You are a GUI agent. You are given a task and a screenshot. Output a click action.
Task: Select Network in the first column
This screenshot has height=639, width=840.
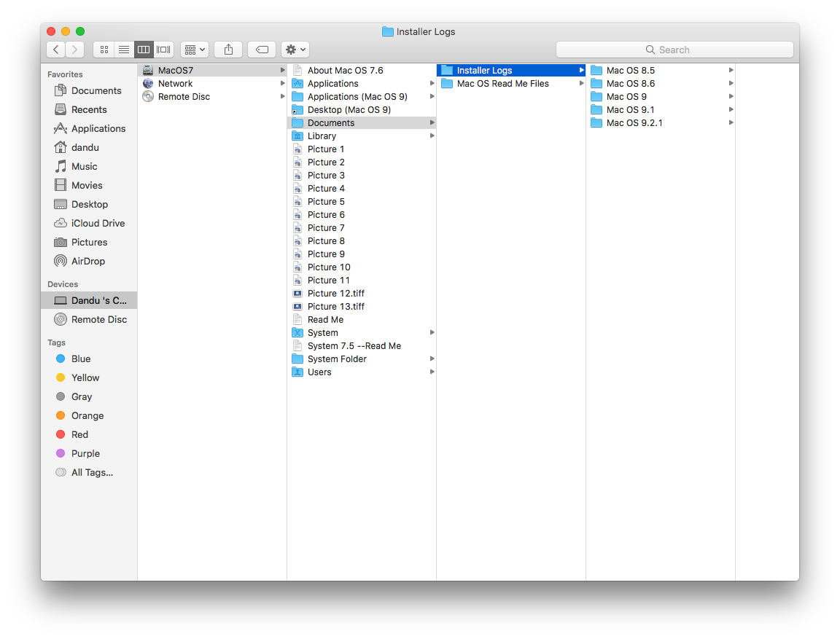tap(212, 84)
